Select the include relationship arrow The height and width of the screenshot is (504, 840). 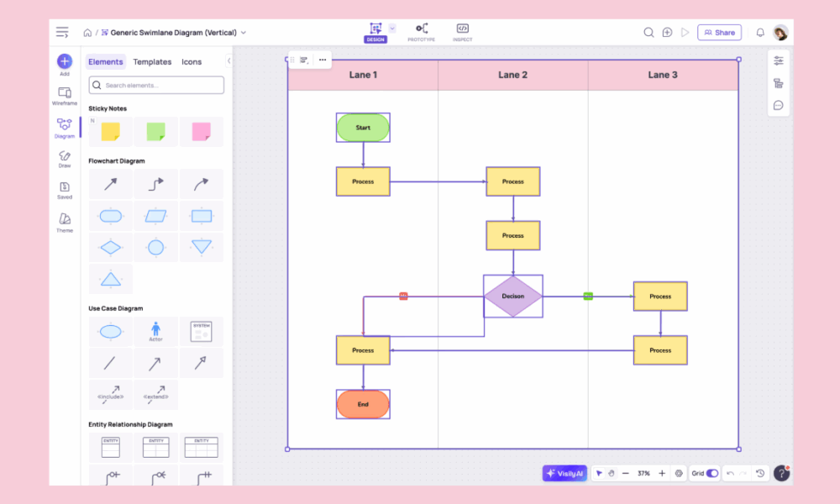110,395
